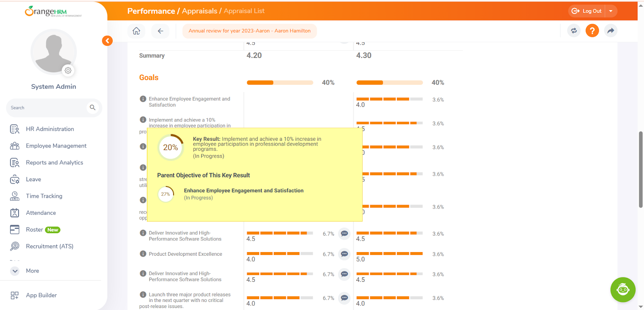Click the share arrow icon

pyautogui.click(x=611, y=31)
